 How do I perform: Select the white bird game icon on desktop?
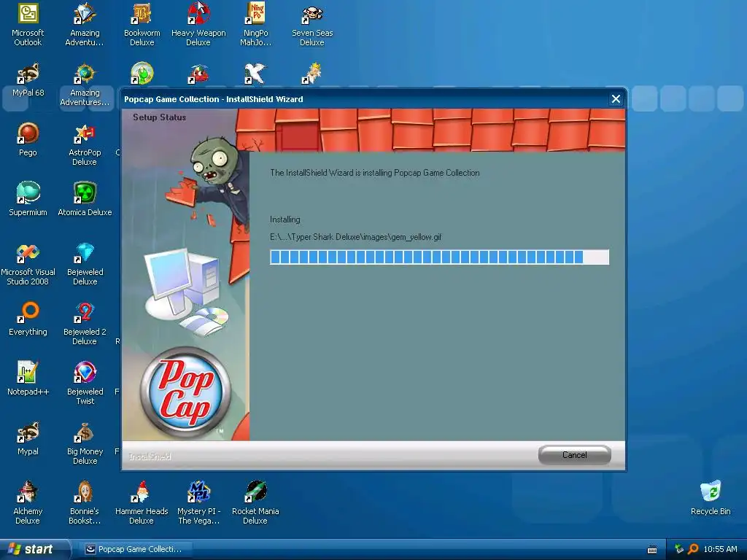(255, 74)
